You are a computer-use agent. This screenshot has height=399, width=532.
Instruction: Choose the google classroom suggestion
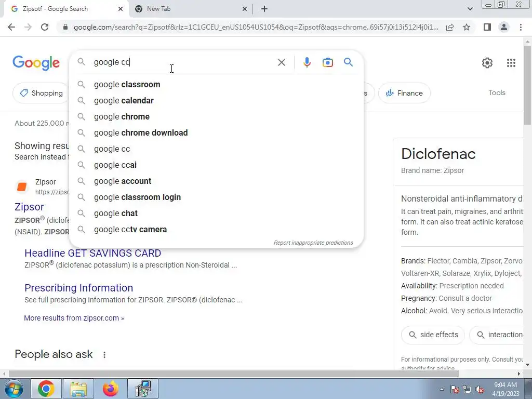pos(216,85)
